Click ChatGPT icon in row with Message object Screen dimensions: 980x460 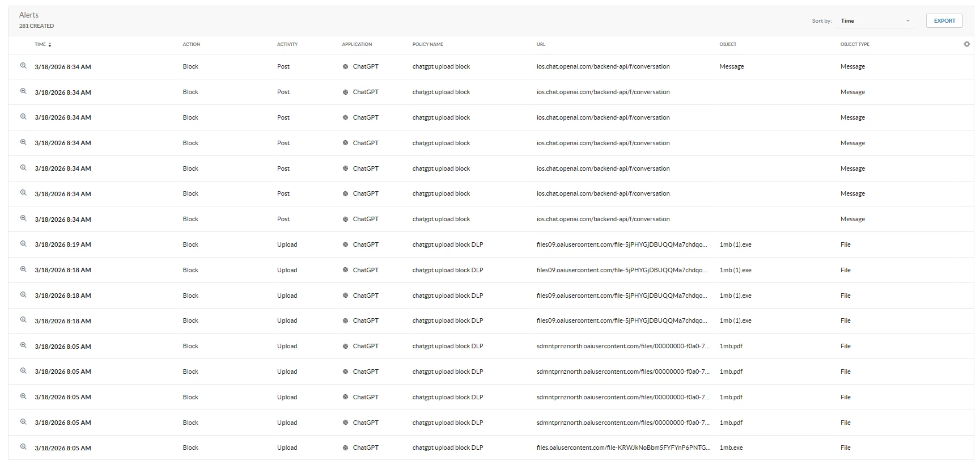pyautogui.click(x=345, y=66)
